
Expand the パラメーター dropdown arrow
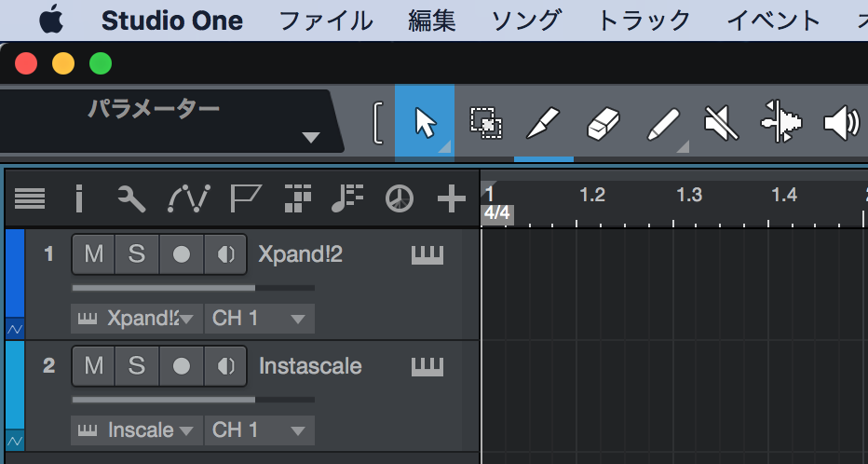coord(311,137)
